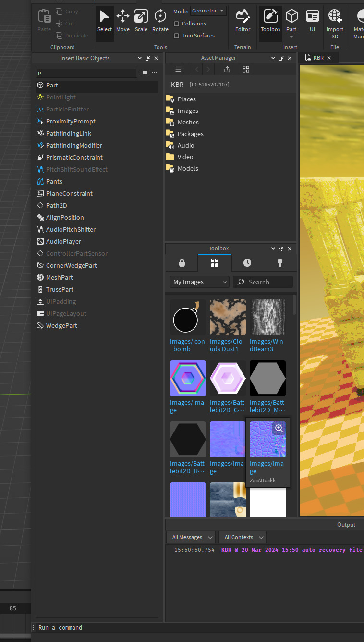Open the Mode Geometric dropdown

[x=208, y=11]
